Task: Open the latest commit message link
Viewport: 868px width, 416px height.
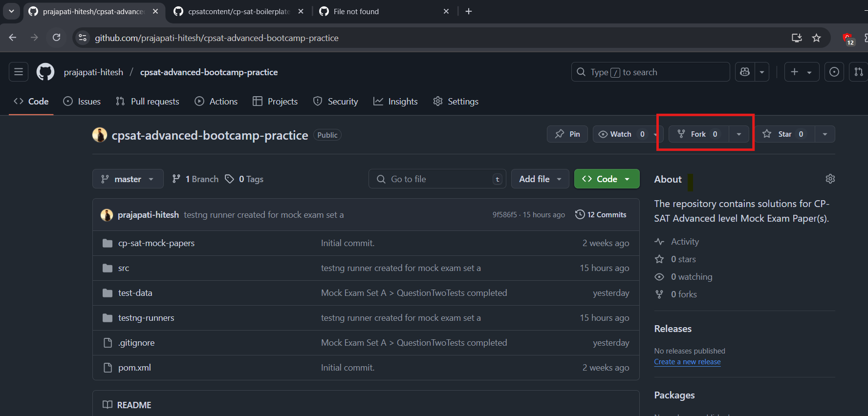Action: (264, 215)
